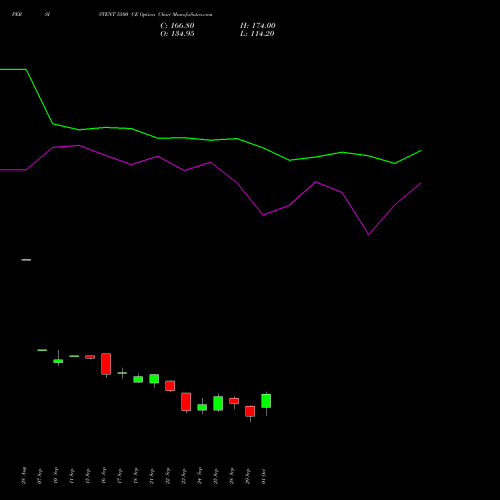This screenshot has width=500, height=500.
Task: Click the low value 'L: 114.20'
Action: [x=257, y=34]
